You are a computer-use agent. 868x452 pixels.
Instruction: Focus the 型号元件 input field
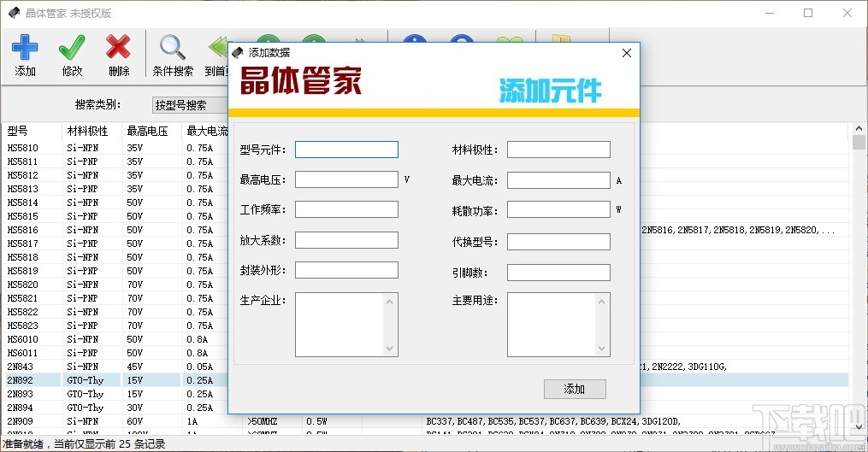(346, 150)
